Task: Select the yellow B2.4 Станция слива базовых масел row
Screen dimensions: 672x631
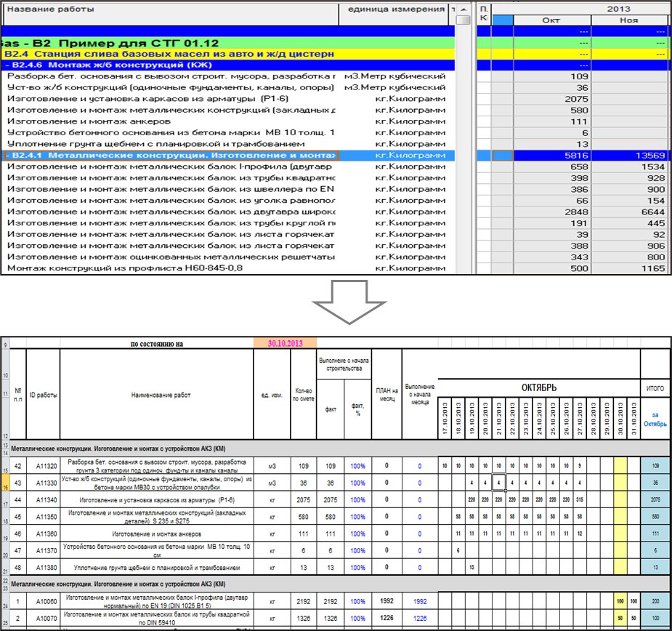Action: [227, 54]
